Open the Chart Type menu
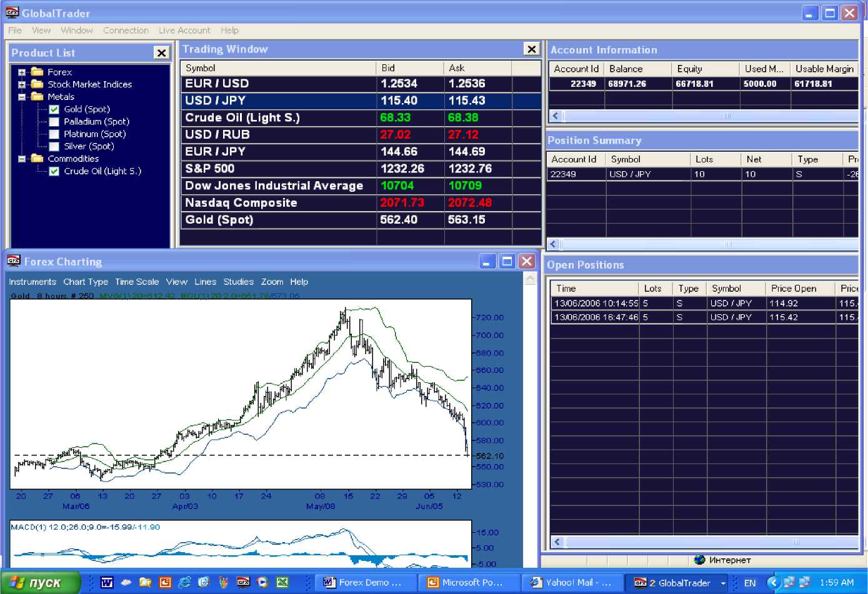The width and height of the screenshot is (868, 594). coord(86,282)
